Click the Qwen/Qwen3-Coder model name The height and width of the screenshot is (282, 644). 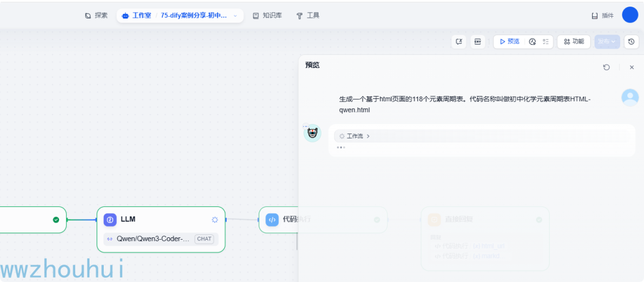[x=153, y=239]
